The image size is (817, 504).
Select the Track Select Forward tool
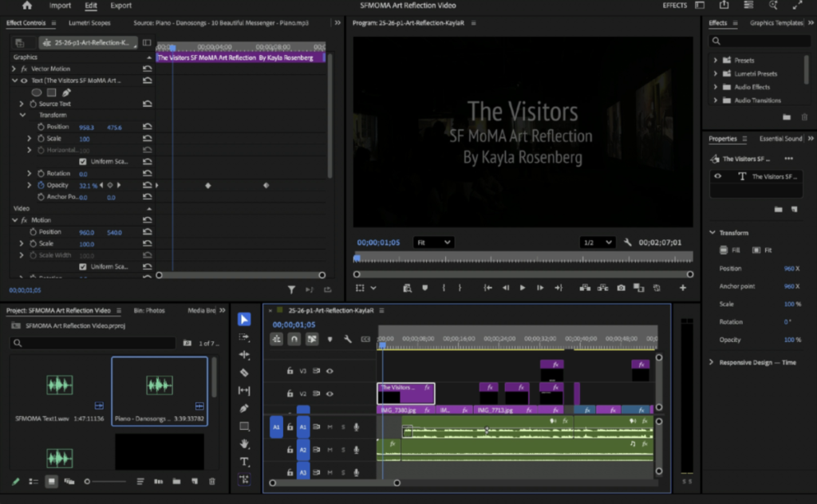(244, 337)
